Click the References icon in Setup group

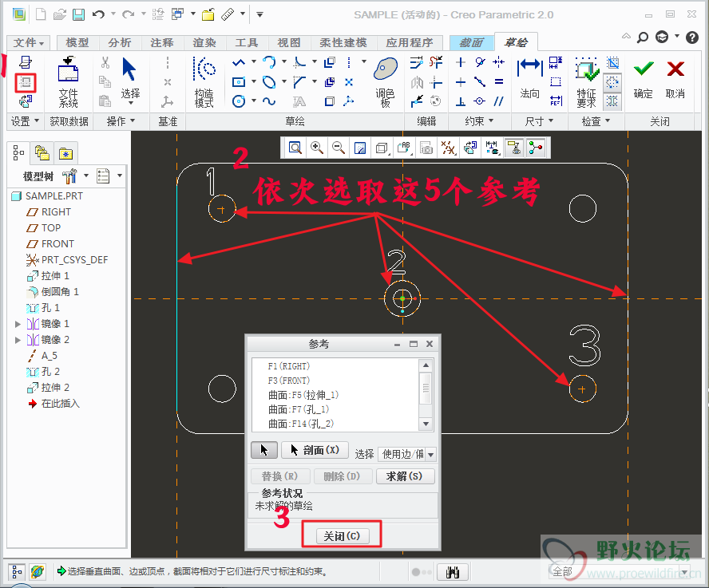tap(26, 83)
